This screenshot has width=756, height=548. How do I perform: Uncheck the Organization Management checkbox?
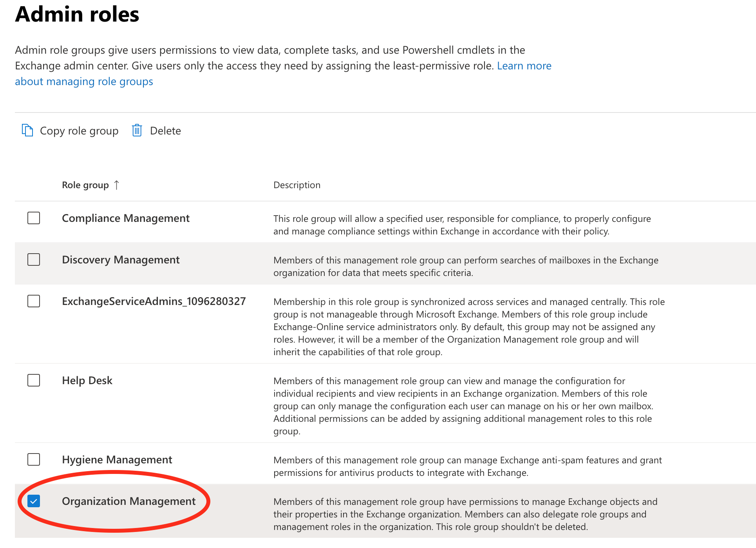[x=34, y=501]
